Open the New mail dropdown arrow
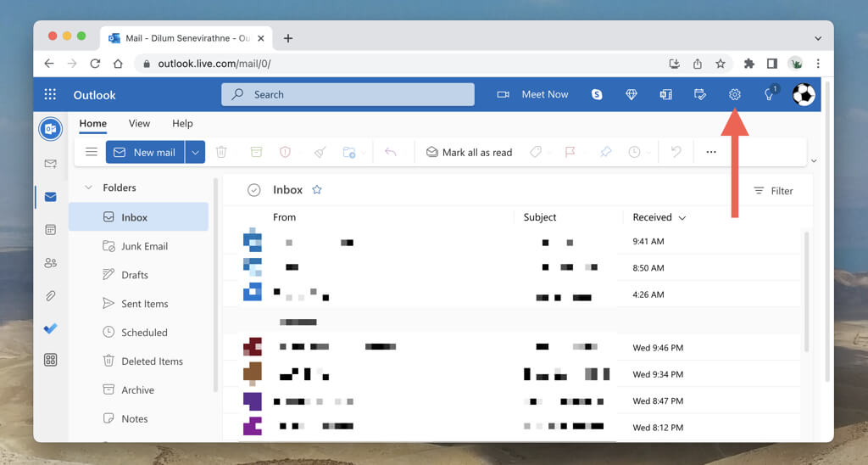868x465 pixels. 195,153
